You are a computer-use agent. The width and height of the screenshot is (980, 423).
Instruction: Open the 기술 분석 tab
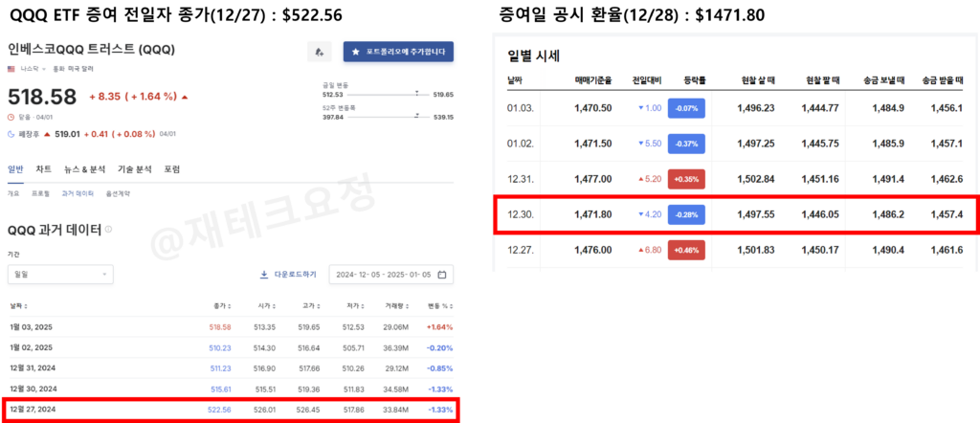pyautogui.click(x=134, y=169)
